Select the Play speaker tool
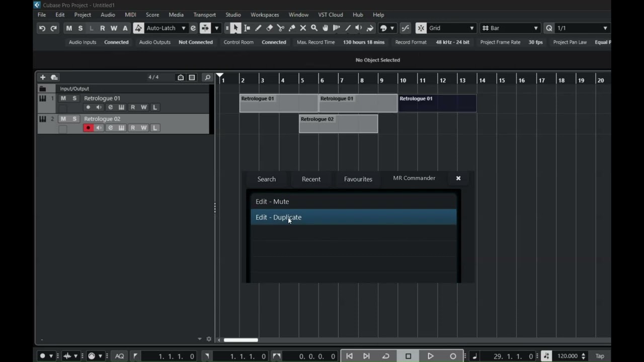This screenshot has width=644, height=362. (359, 28)
